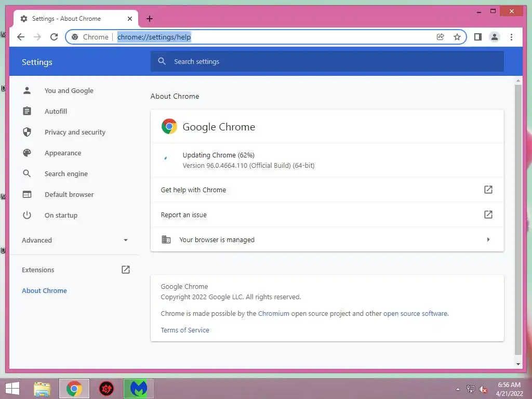This screenshot has width=532, height=399.
Task: Click the managed browser building icon
Action: [x=166, y=240]
